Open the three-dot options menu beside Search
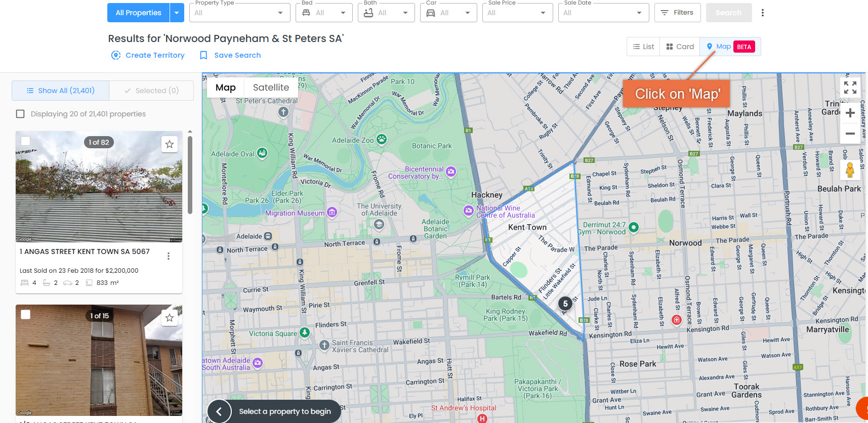The image size is (868, 423). click(763, 13)
